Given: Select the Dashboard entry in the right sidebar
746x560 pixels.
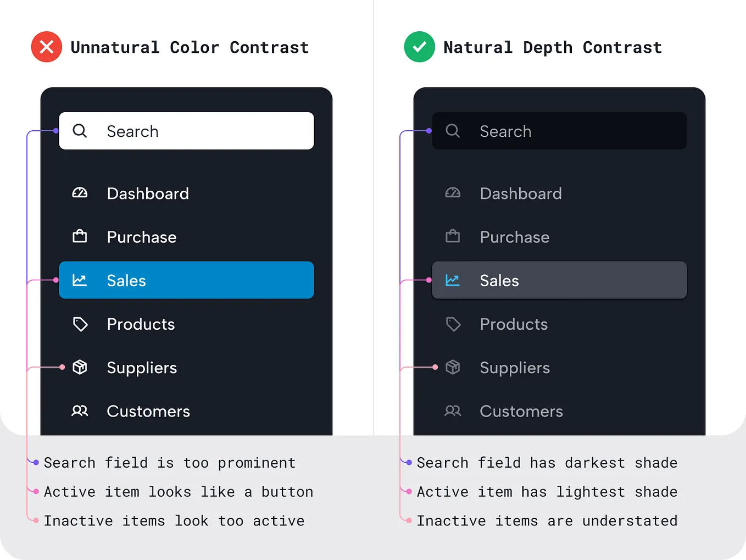Looking at the screenshot, I should [520, 193].
